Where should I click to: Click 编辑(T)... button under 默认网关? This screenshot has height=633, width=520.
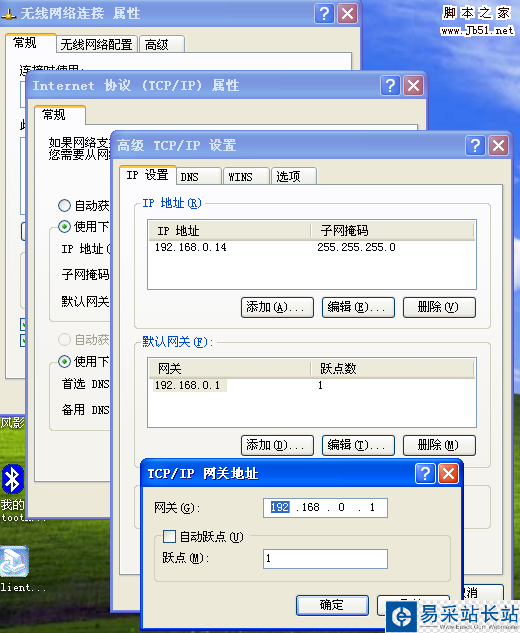[x=358, y=445]
